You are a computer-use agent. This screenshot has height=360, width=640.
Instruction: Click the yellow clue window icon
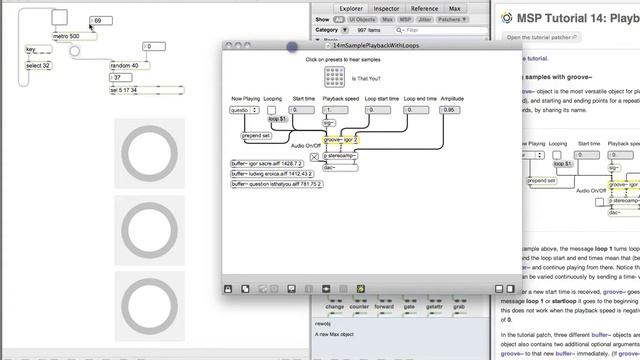[x=360, y=289]
